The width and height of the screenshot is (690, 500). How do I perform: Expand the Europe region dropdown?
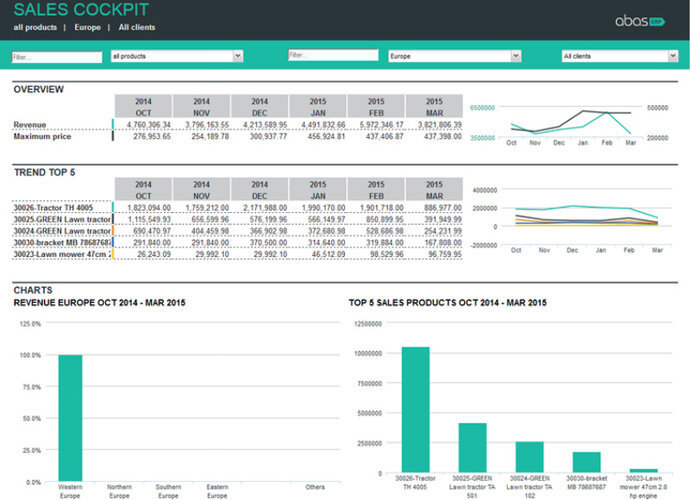[454, 57]
